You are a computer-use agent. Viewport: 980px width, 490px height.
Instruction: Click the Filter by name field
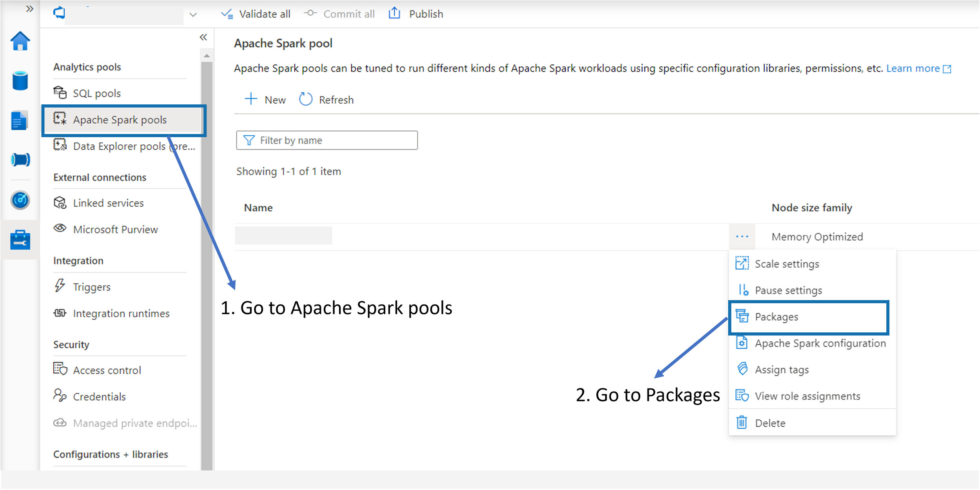click(x=327, y=140)
